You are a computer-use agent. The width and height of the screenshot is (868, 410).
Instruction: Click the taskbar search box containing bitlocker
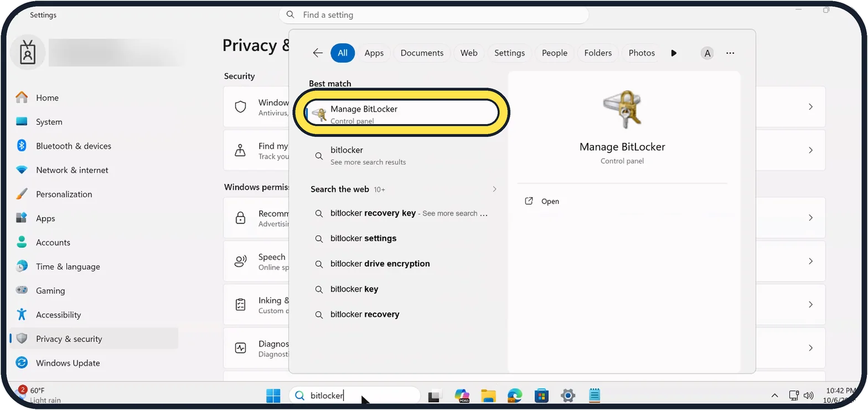[354, 396]
